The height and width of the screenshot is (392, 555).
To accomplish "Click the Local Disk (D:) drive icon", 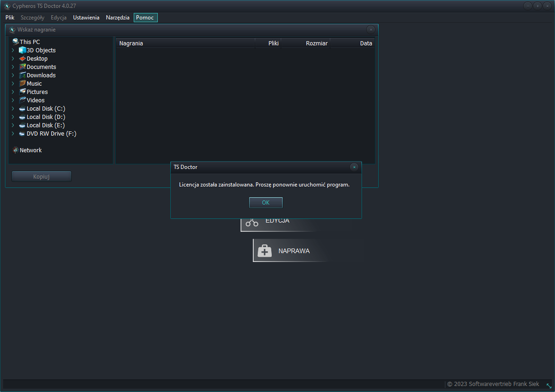I will 22,117.
